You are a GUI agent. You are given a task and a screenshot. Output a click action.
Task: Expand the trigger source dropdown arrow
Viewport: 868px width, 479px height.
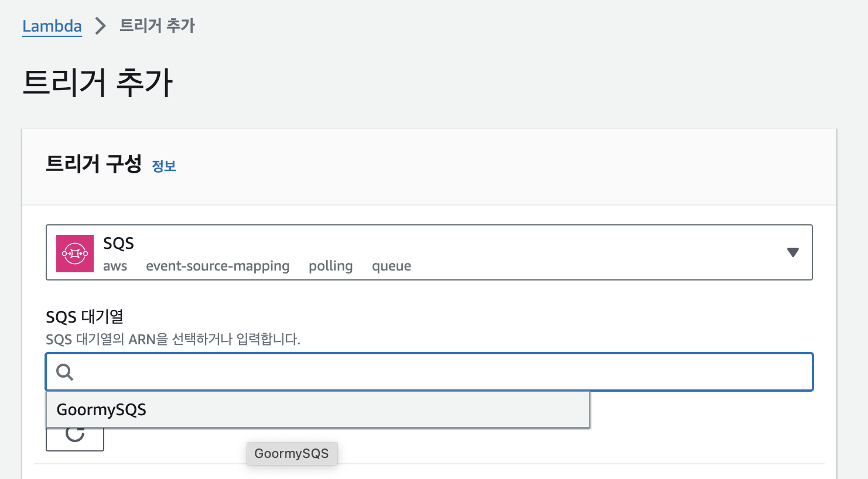792,252
